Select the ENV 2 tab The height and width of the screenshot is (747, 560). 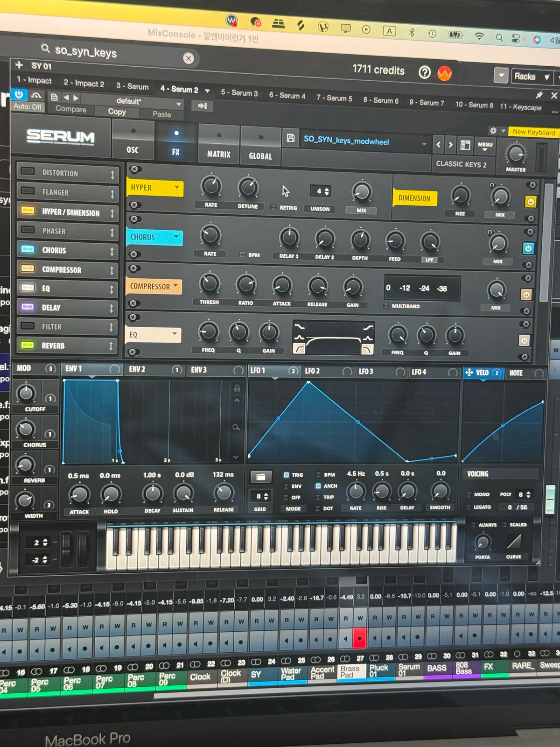click(154, 369)
